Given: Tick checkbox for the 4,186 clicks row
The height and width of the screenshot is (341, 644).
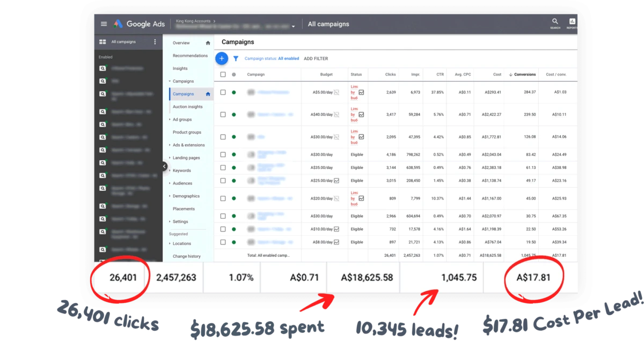Looking at the screenshot, I should [x=223, y=154].
